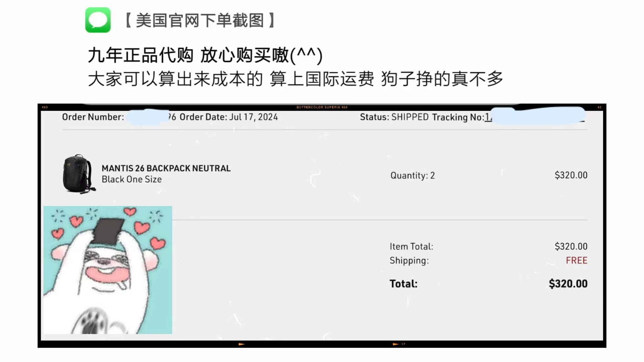This screenshot has width=644, height=362.
Task: Click the Shipping: label
Action: [x=409, y=261]
